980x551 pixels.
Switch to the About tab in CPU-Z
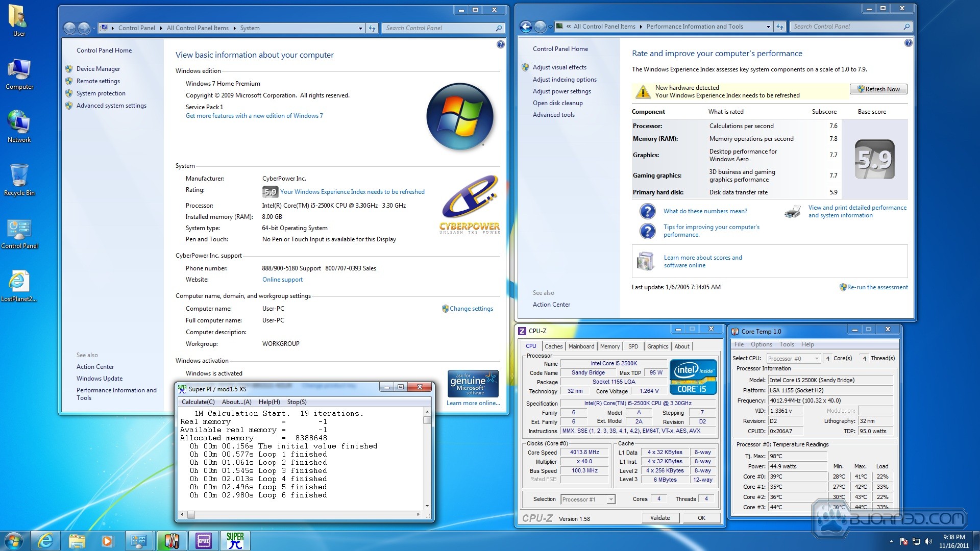pyautogui.click(x=682, y=346)
